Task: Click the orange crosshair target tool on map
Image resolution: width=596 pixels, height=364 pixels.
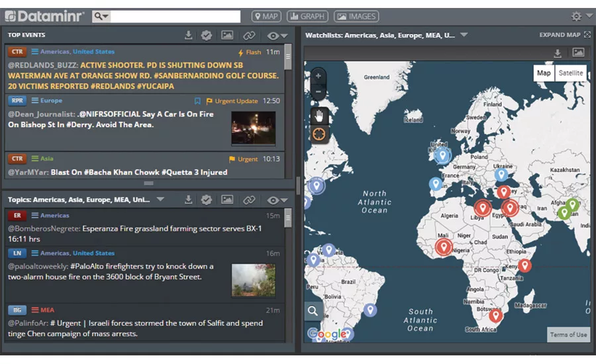Action: tap(319, 134)
